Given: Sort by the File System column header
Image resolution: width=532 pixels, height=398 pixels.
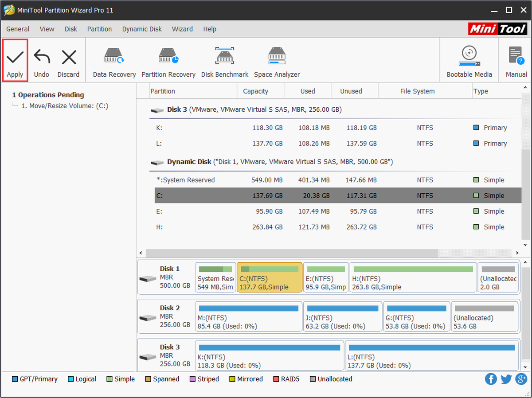Looking at the screenshot, I should 425,91.
